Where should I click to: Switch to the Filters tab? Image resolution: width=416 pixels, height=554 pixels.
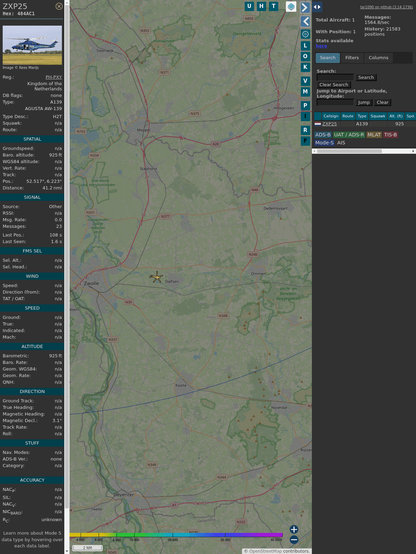coord(352,58)
